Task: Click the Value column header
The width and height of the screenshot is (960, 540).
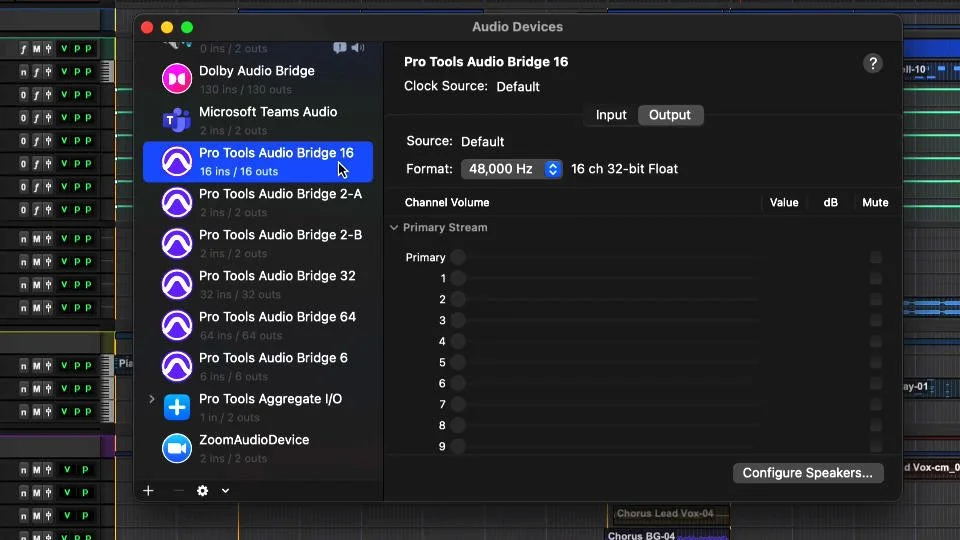Action: 784,203
